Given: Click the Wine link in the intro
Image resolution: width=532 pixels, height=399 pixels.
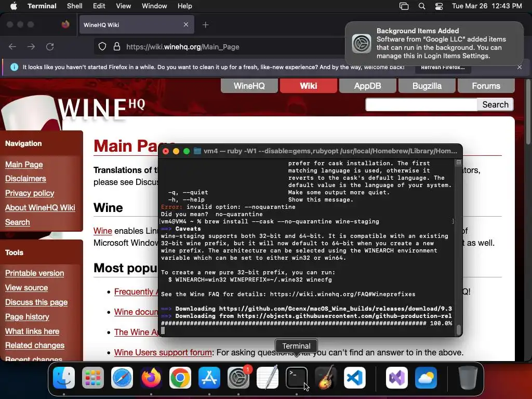Looking at the screenshot, I should coord(102,231).
